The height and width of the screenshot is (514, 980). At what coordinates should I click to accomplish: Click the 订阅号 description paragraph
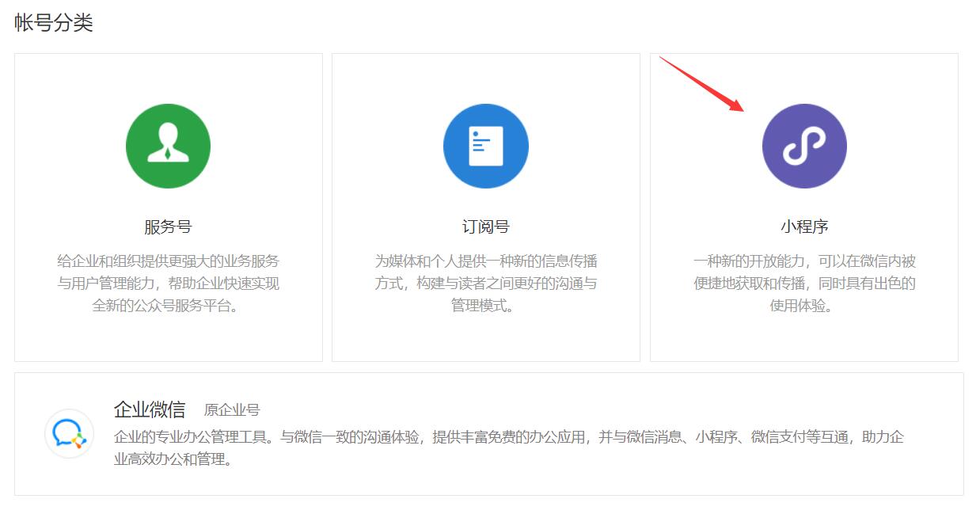tap(485, 283)
